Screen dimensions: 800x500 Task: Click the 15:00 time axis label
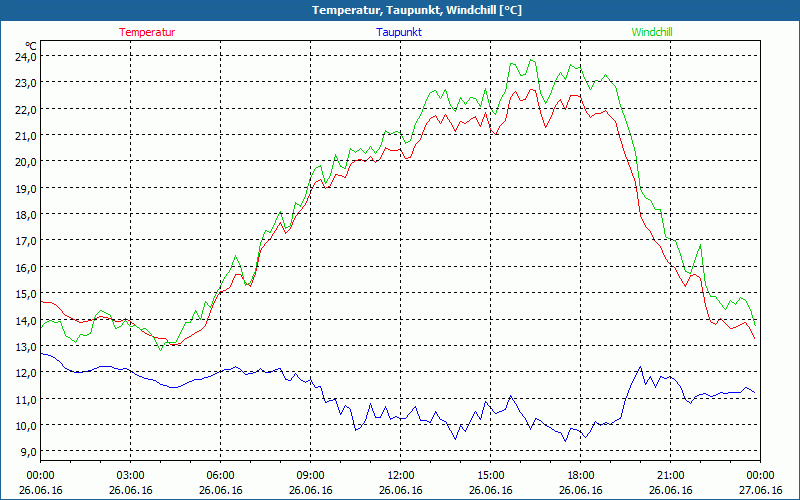(x=490, y=476)
